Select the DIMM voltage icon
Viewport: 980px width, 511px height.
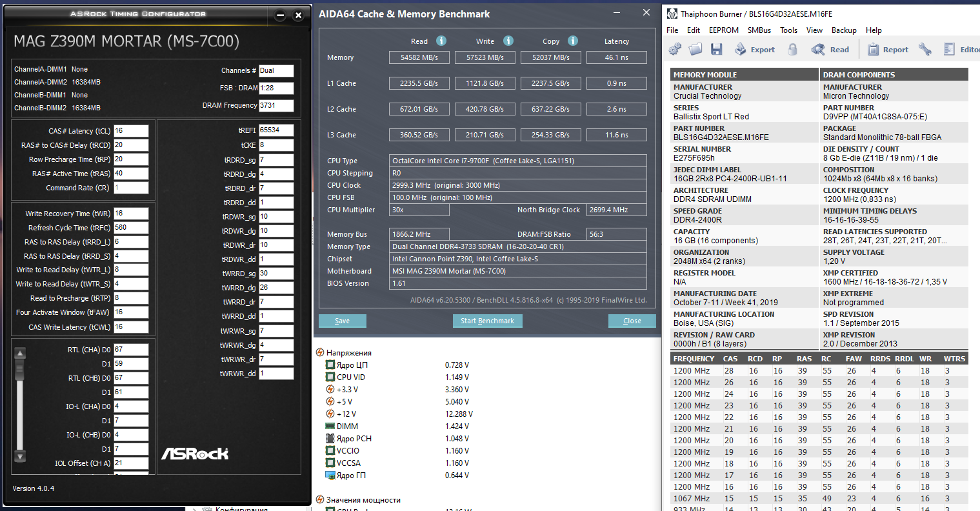point(330,426)
